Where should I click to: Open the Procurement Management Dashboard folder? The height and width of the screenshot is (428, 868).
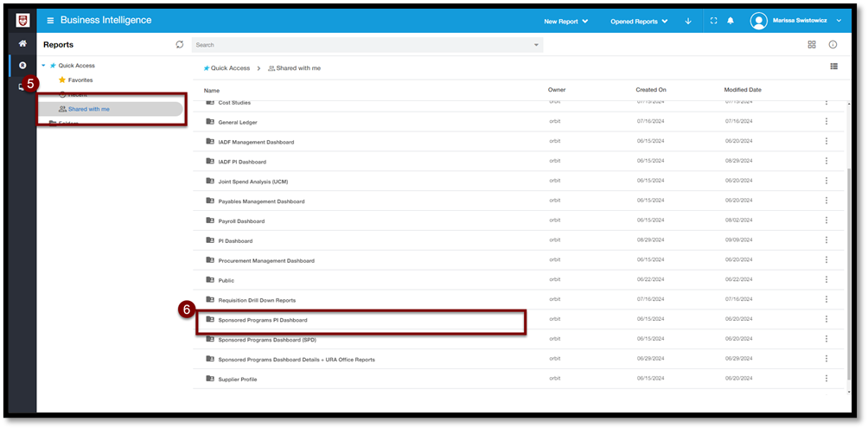266,261
